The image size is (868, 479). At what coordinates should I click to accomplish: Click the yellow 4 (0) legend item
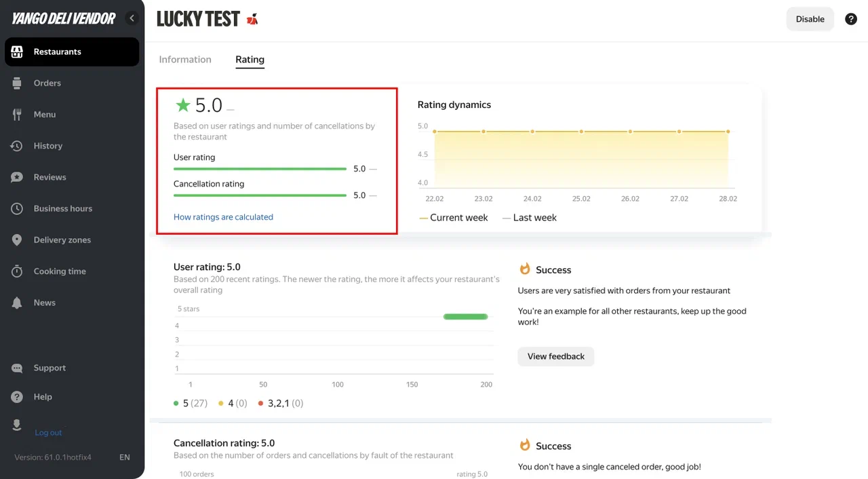point(233,403)
